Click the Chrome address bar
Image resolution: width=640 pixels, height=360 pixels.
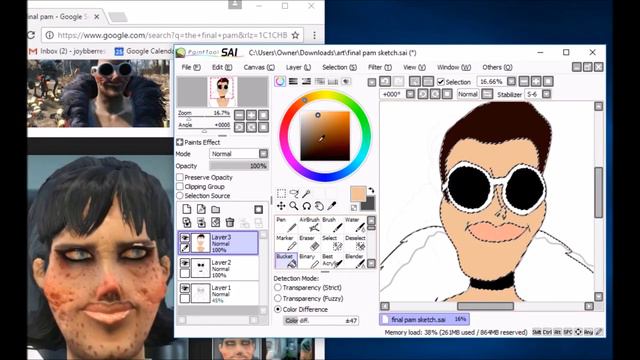point(172,35)
